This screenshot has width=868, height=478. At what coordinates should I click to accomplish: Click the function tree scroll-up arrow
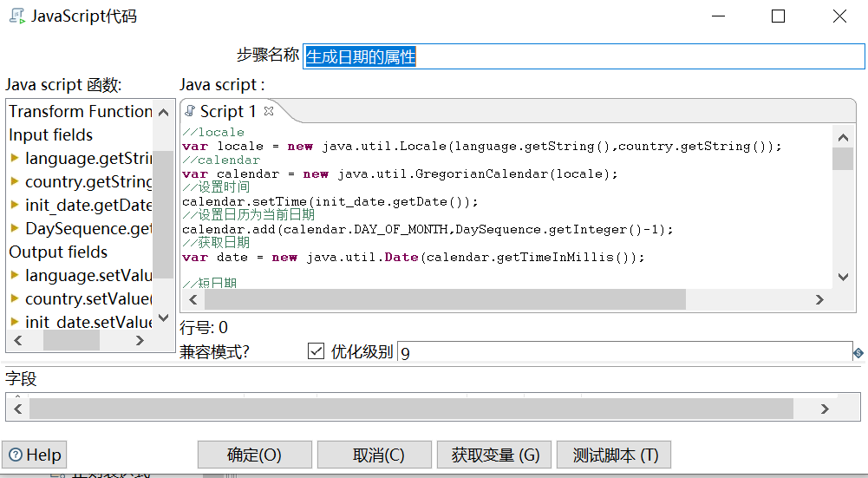(x=163, y=113)
